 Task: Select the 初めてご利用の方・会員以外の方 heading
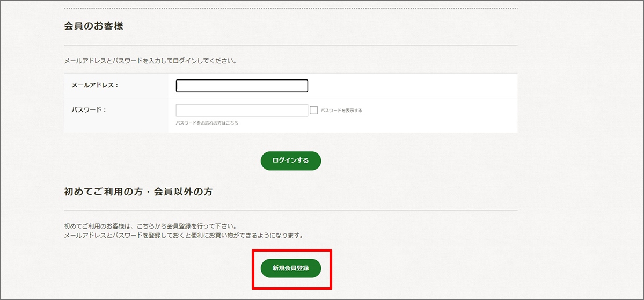click(138, 192)
